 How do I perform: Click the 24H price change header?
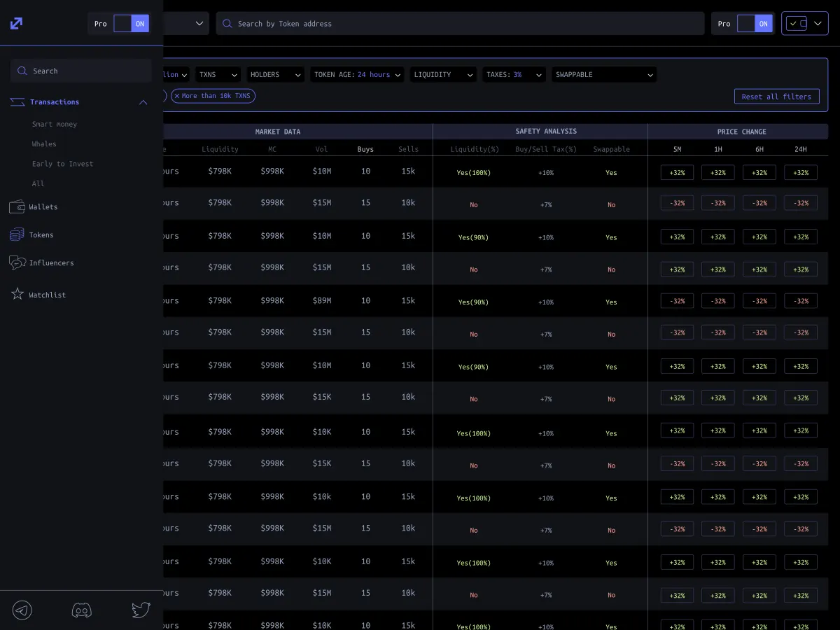pos(801,149)
